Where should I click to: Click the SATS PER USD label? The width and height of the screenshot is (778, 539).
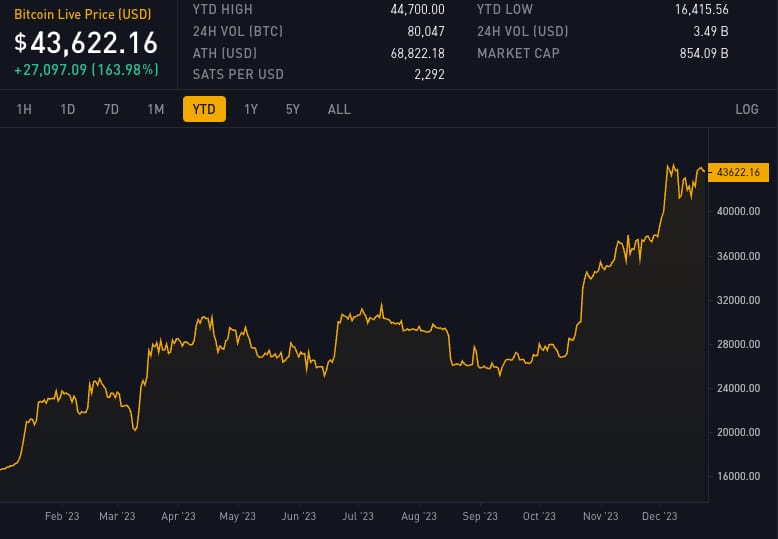click(x=238, y=74)
